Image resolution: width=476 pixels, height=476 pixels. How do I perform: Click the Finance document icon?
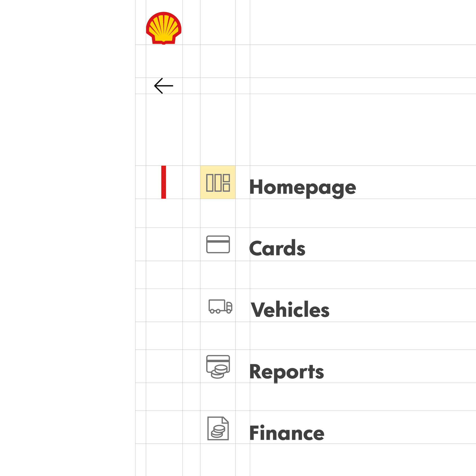pyautogui.click(x=218, y=428)
